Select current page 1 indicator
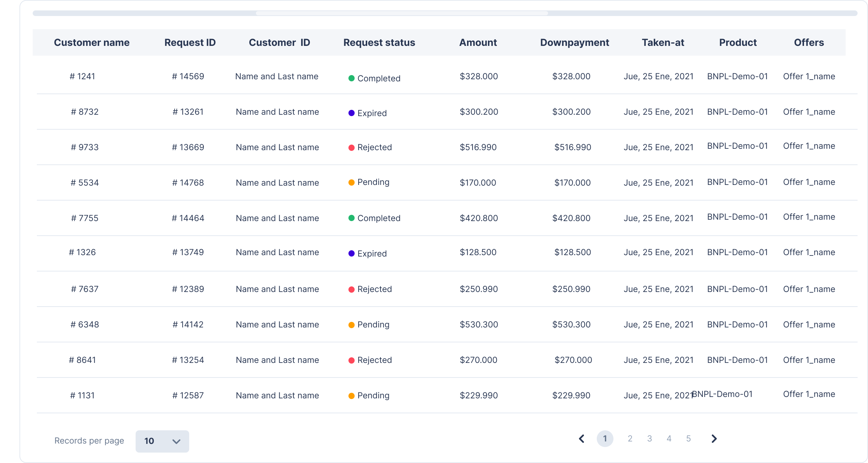This screenshot has width=868, height=463. pyautogui.click(x=605, y=439)
